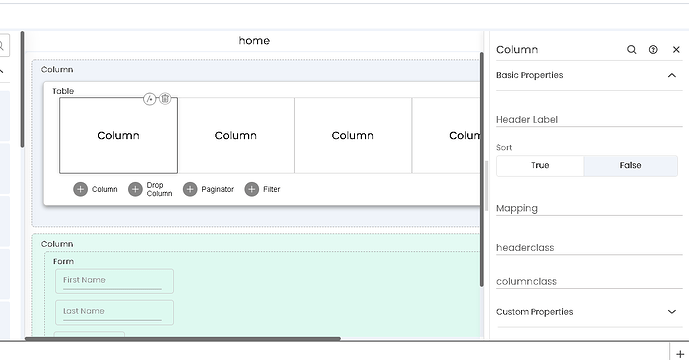The image size is (689, 360).
Task: Focus the Header Label field
Action: pos(589,120)
